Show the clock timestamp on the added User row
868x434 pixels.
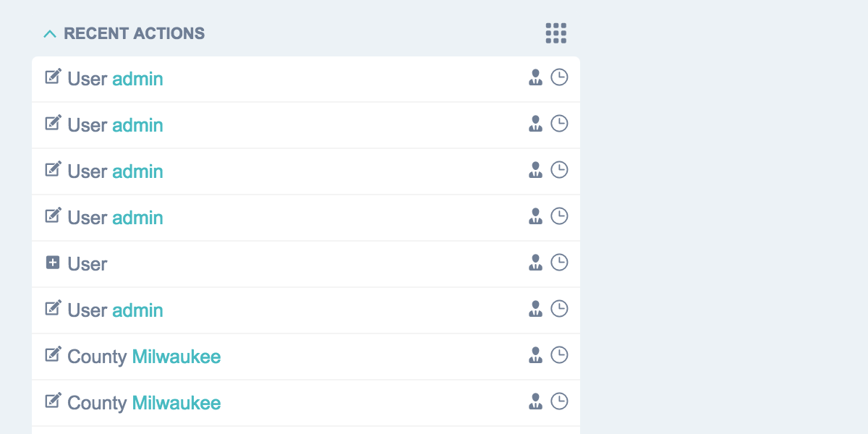point(559,263)
